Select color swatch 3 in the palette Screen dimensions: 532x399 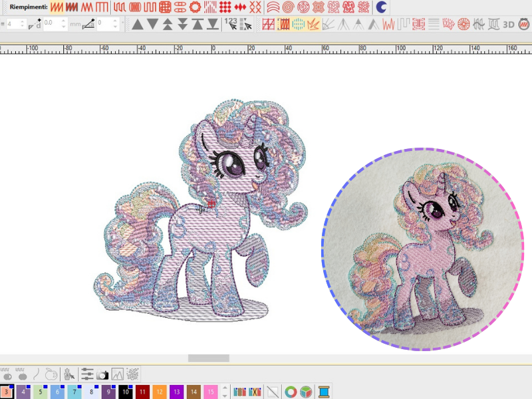pyautogui.click(x=7, y=392)
